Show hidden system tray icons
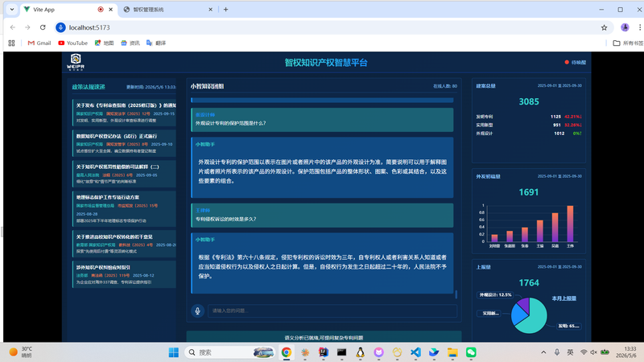The width and height of the screenshot is (644, 362). [543, 352]
